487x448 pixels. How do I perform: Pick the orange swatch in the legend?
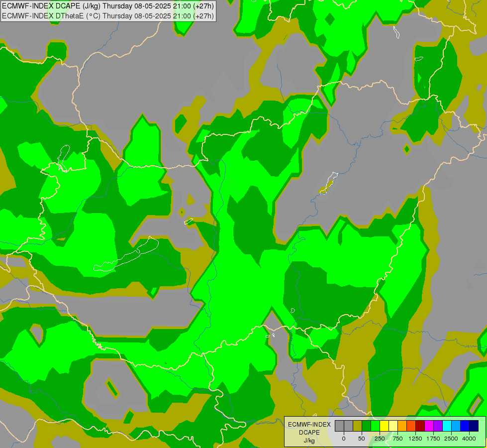pos(402,426)
